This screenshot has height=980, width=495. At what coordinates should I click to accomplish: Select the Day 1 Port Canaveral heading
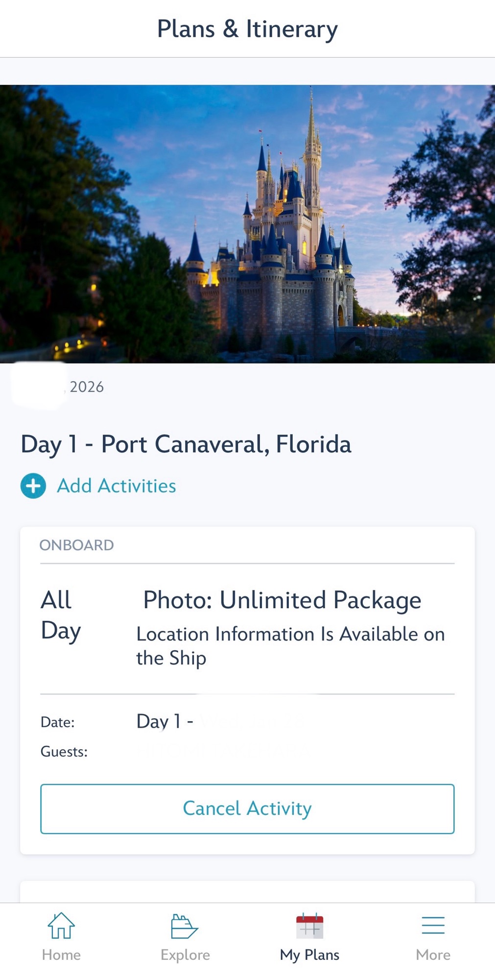186,444
